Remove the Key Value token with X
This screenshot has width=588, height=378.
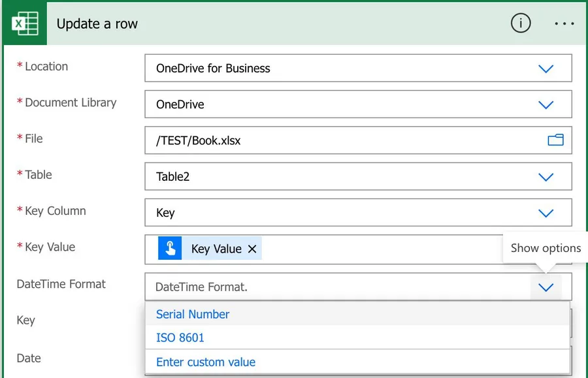(252, 249)
